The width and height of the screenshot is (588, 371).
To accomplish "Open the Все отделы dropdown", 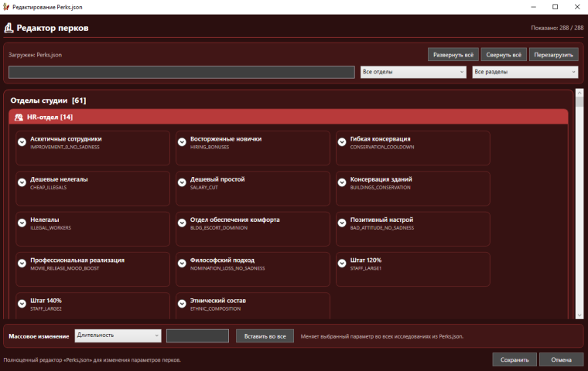I will click(413, 72).
